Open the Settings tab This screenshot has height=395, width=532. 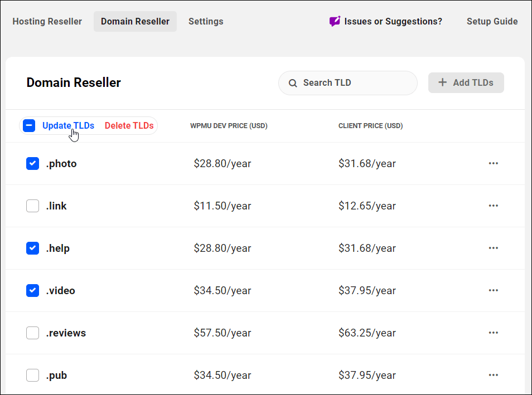[206, 21]
